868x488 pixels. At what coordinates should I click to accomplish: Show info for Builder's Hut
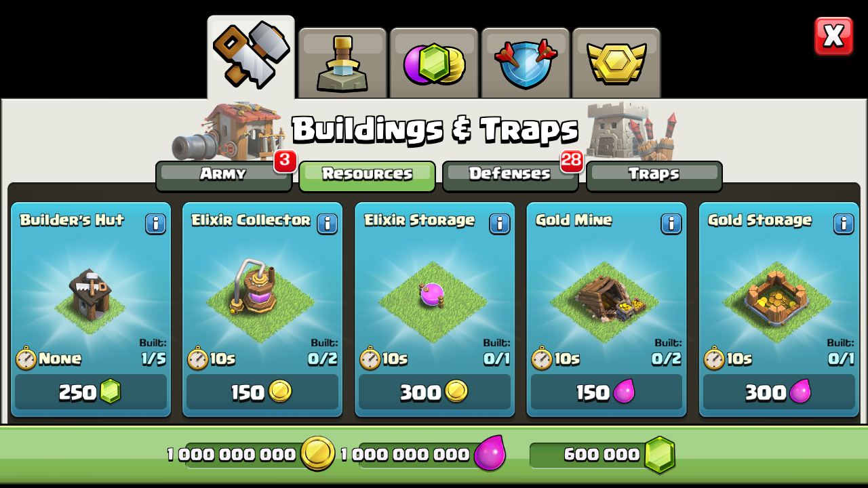tap(155, 224)
